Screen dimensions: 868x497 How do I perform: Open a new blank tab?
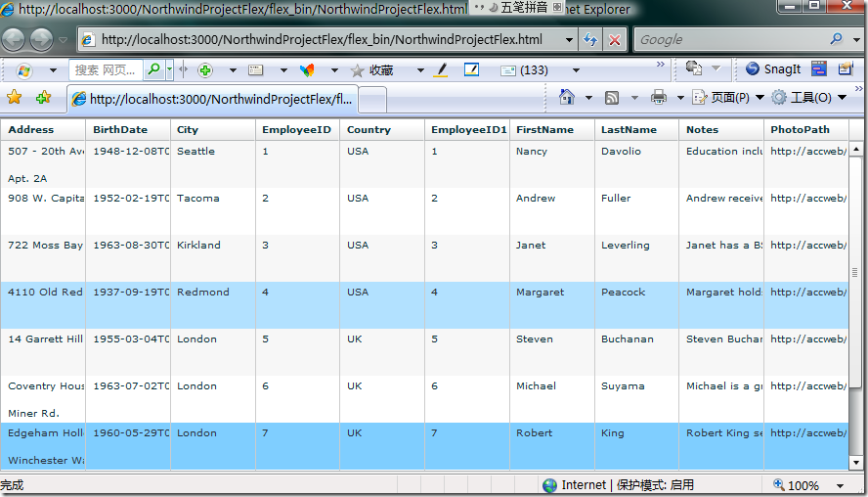(x=372, y=101)
